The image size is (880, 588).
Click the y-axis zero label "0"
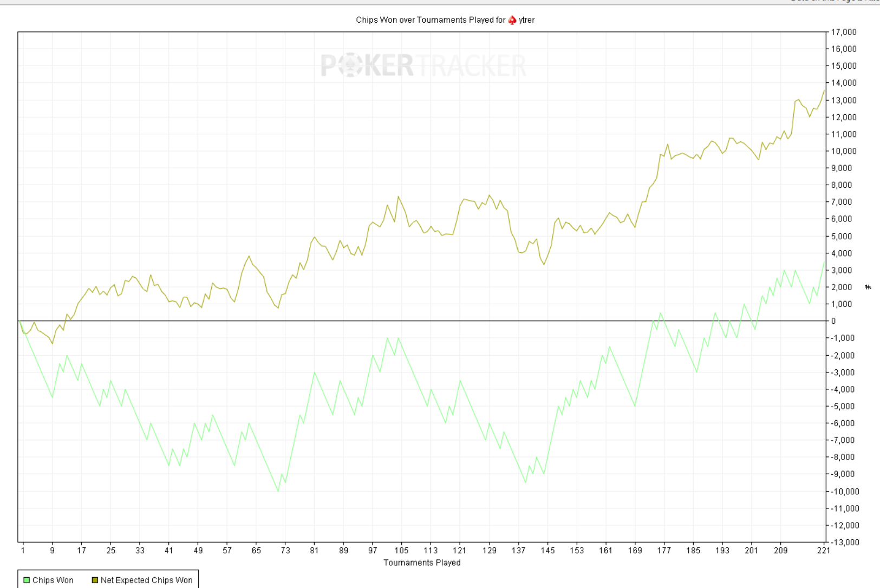(834, 321)
